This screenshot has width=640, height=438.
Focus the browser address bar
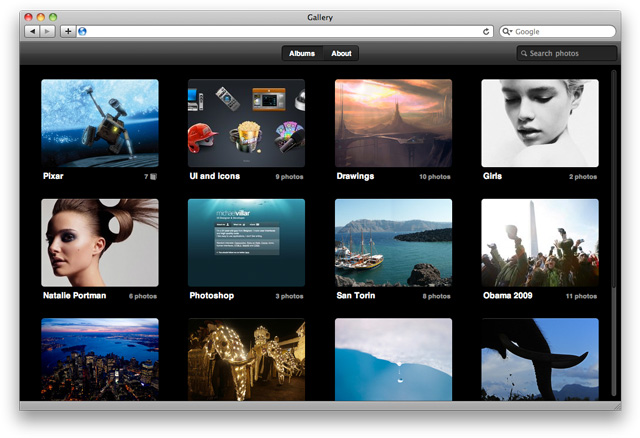284,31
